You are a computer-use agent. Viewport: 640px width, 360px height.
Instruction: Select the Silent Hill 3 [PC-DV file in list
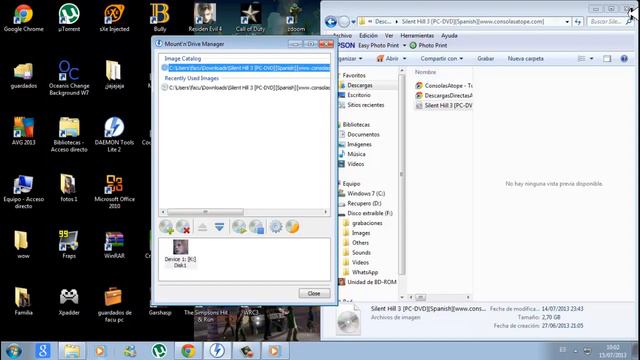(444, 105)
